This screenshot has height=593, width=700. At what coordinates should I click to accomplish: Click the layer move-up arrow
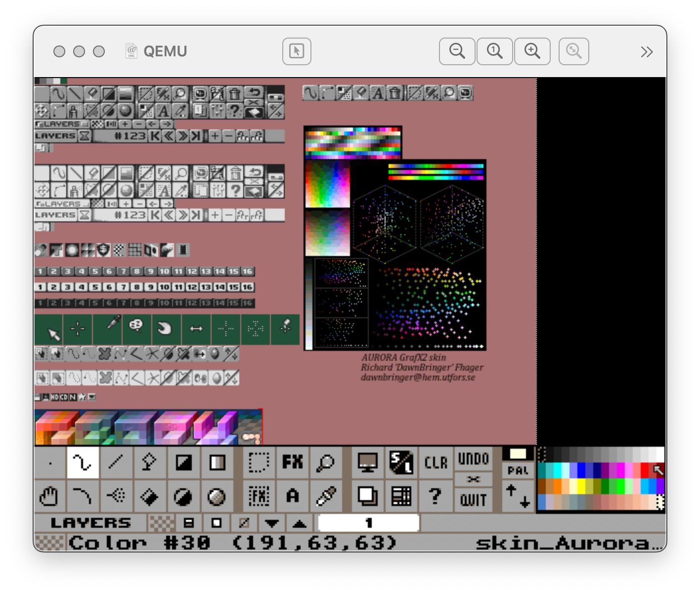point(299,523)
